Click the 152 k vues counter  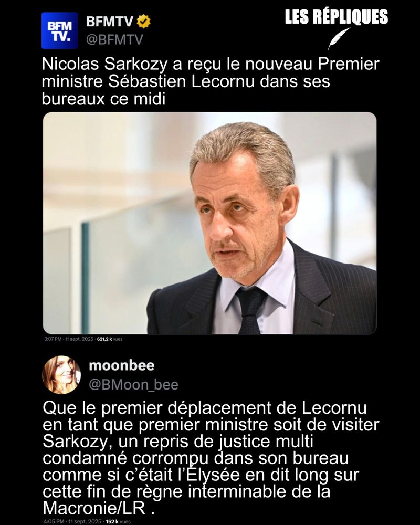tap(118, 522)
